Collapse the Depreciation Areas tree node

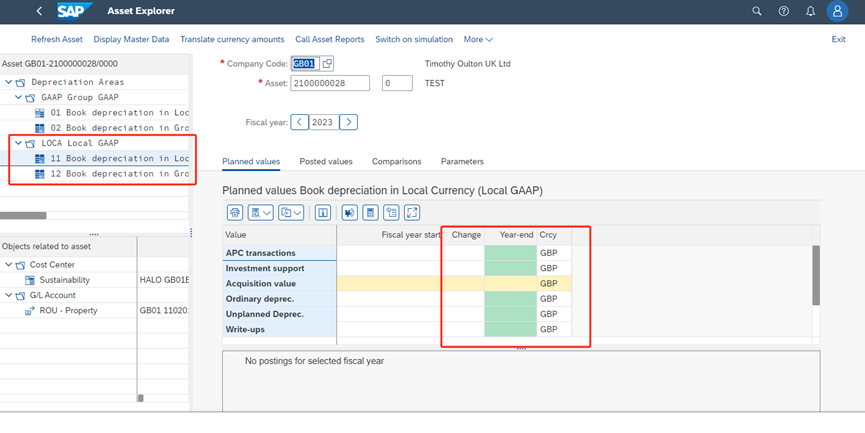(8, 82)
